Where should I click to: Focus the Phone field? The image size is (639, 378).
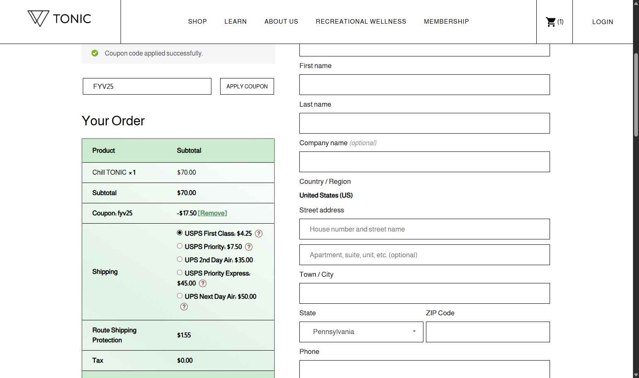click(x=424, y=369)
